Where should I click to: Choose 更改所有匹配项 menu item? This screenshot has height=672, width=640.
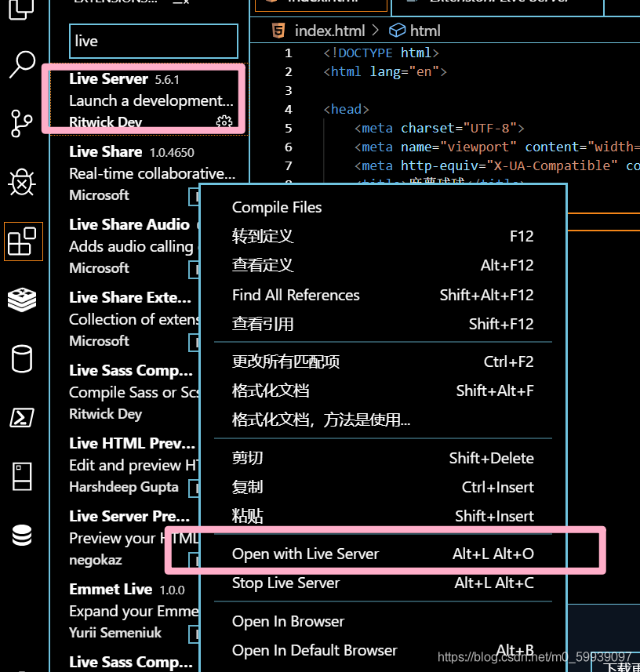[x=383, y=361]
